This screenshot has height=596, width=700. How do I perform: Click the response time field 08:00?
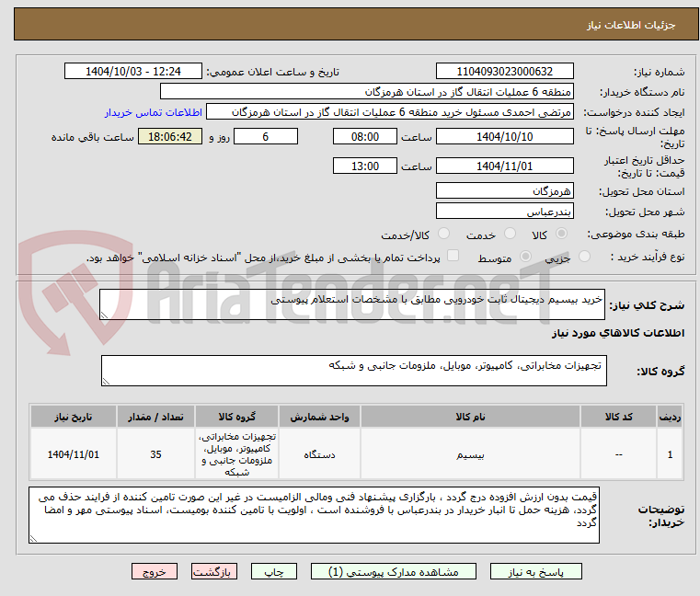(x=365, y=137)
